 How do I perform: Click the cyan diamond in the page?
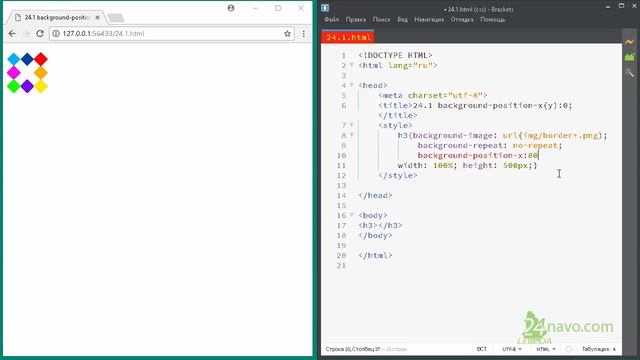13,59
